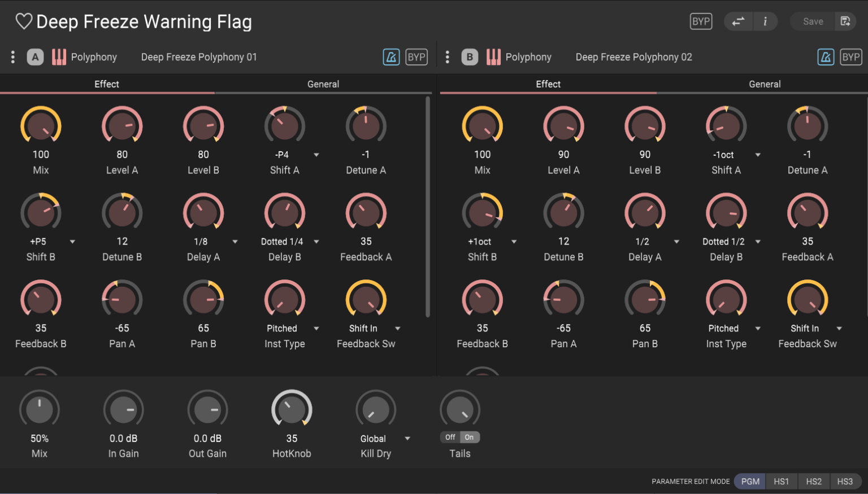Switch to slot B General tab

pos(765,84)
